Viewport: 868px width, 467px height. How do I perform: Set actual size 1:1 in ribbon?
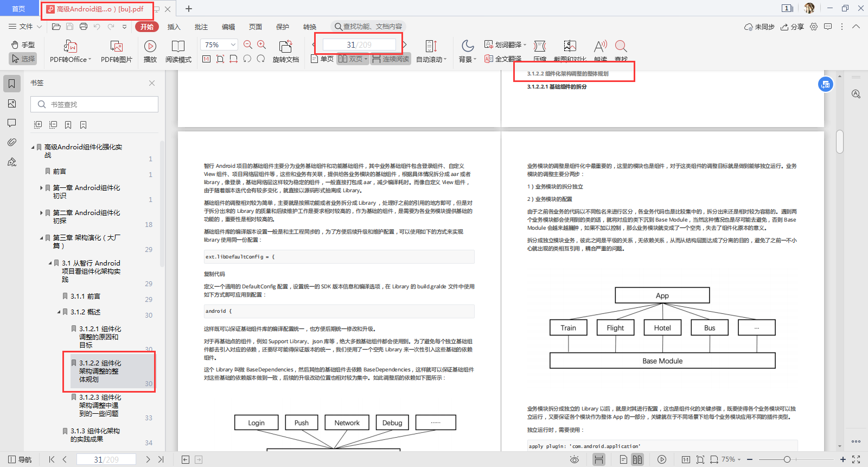tap(206, 59)
